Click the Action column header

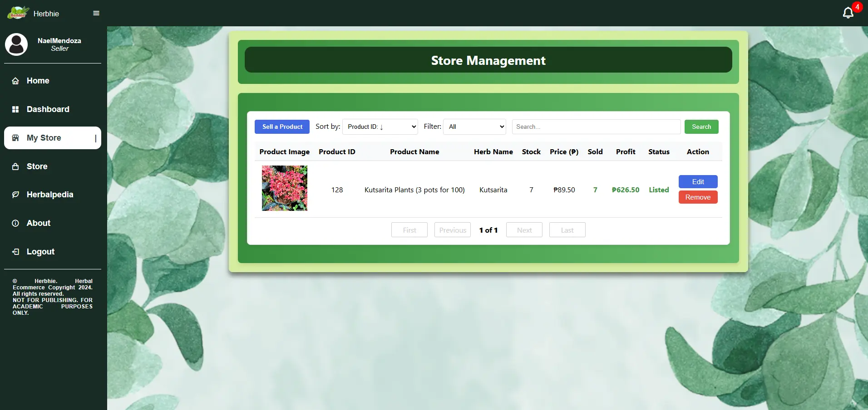[x=698, y=152]
